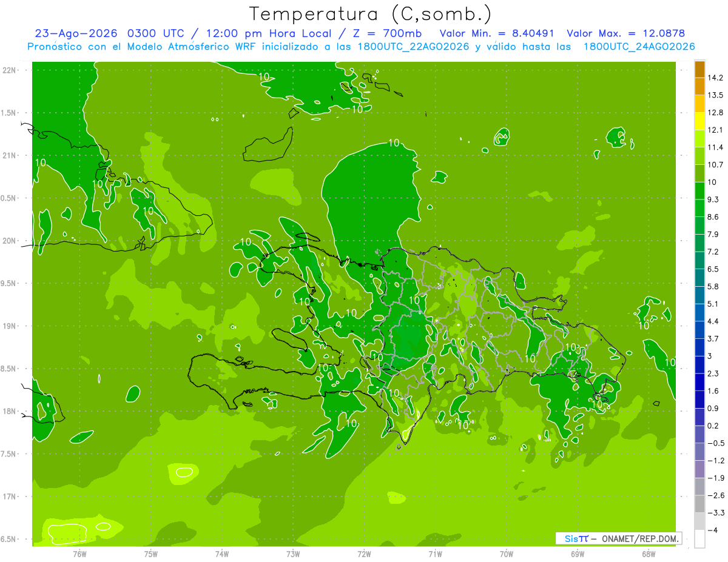Click the "72W" longitude label
Viewport: 728px width, 562px height.
(364, 554)
